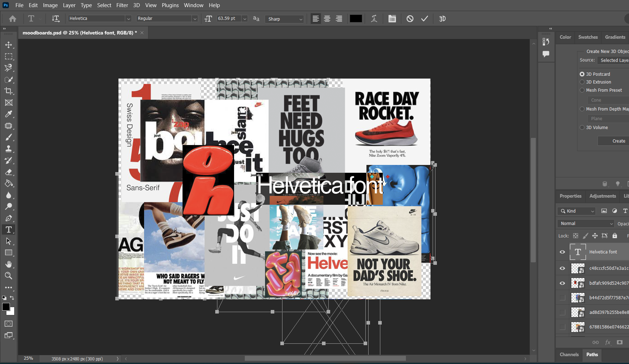Select the Paint Bucket tool
This screenshot has width=629, height=364.
(x=9, y=183)
